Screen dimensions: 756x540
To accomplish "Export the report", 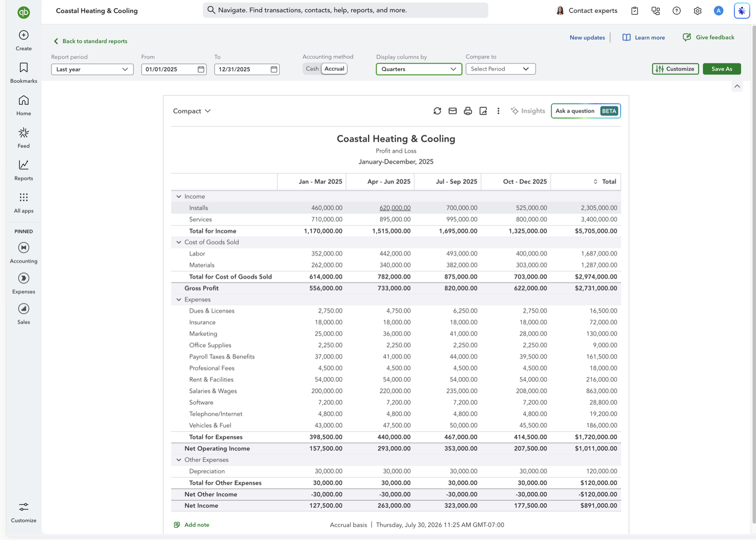I will click(483, 111).
